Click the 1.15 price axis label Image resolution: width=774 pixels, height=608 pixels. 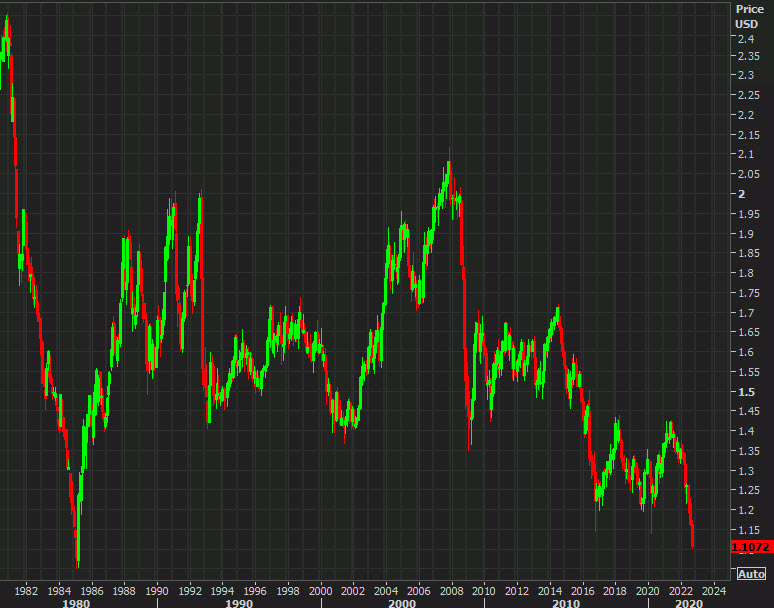click(x=749, y=530)
